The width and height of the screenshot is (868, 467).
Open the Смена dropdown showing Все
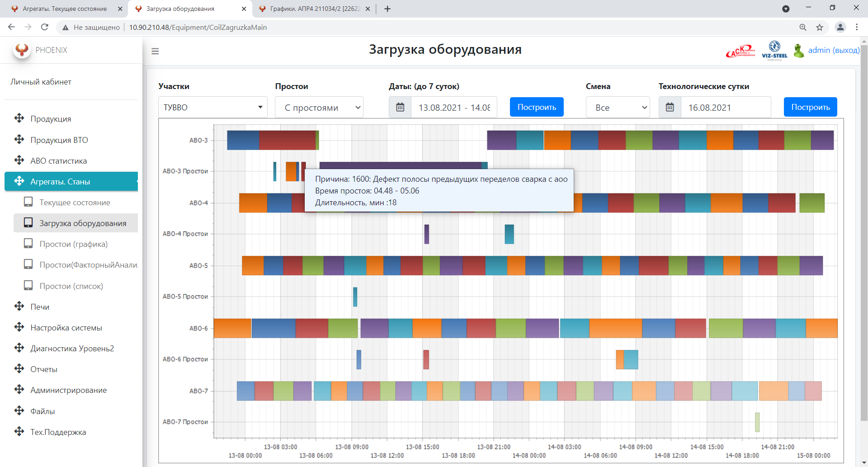pos(618,107)
